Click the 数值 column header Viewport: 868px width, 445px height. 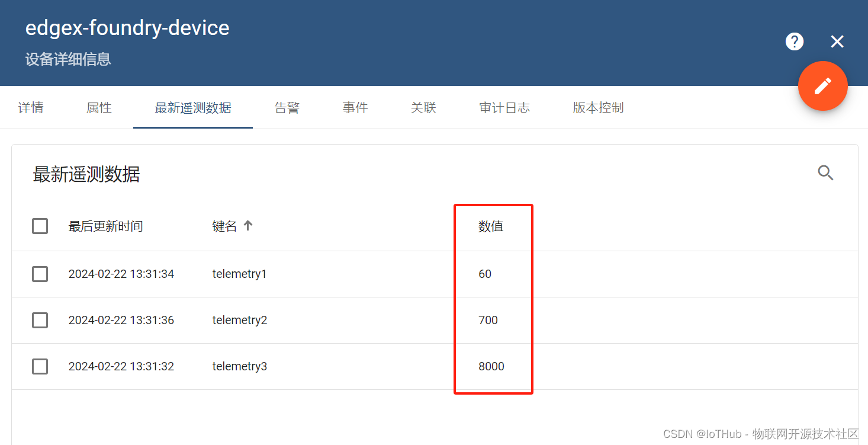click(x=491, y=226)
